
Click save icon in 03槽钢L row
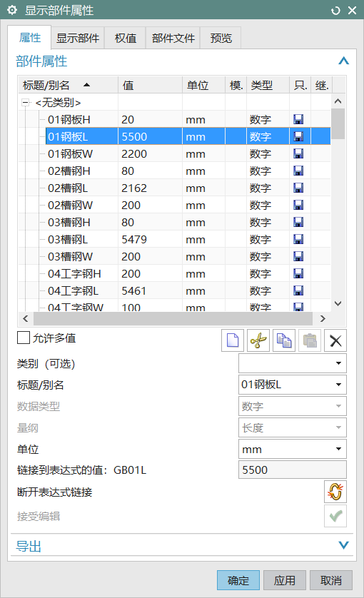point(298,240)
